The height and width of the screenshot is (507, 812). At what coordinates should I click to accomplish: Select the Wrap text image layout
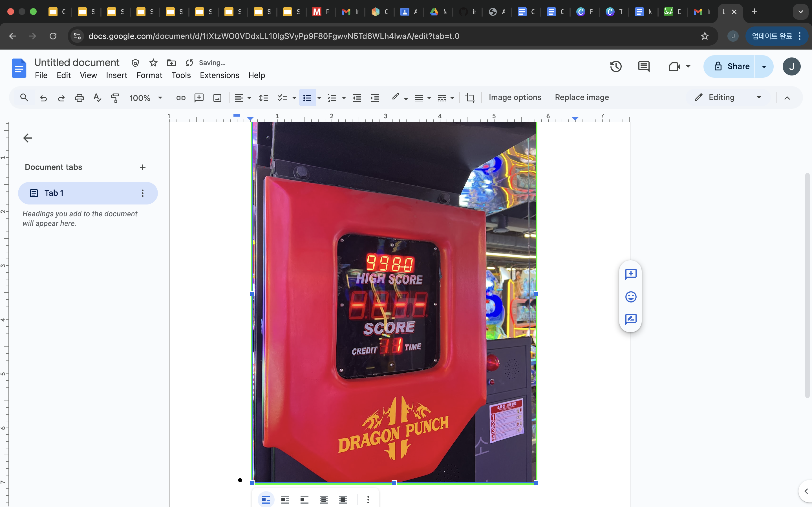point(285,500)
